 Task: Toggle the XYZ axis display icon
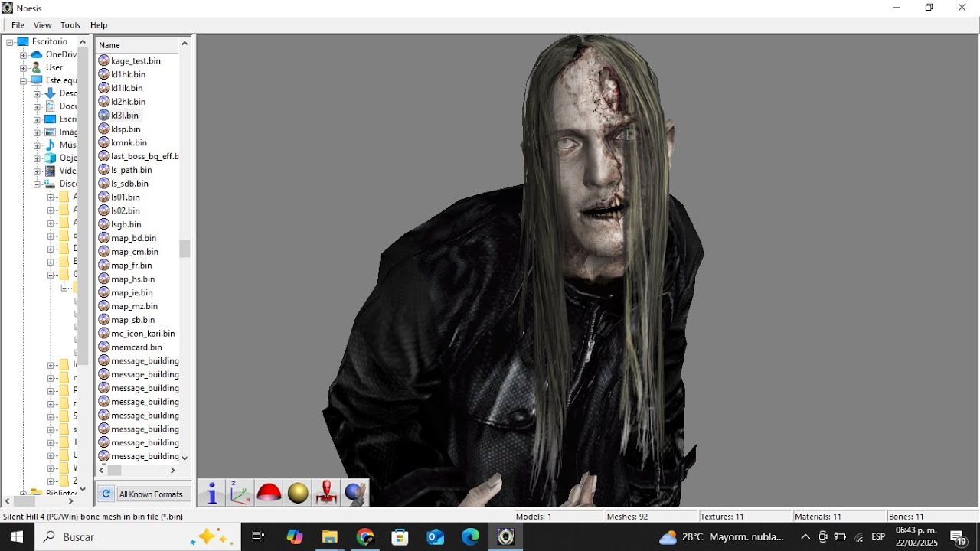point(240,493)
